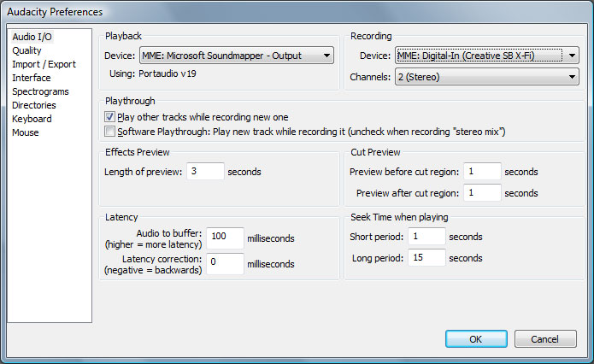Image resolution: width=594 pixels, height=364 pixels.
Task: Uncheck Play other tracks while recording
Action: click(x=109, y=116)
